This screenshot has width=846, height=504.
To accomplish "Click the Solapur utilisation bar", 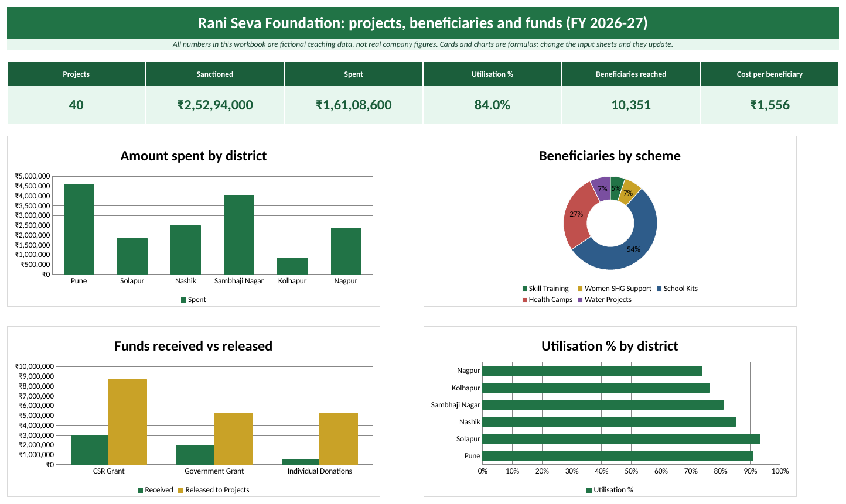I will tap(621, 439).
